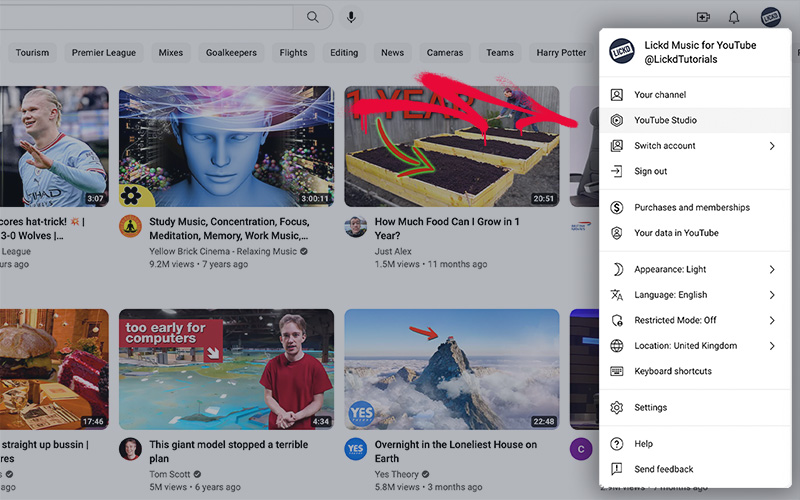This screenshot has height=500, width=800.
Task: Open the too early for computers thumbnail
Action: pos(227,369)
